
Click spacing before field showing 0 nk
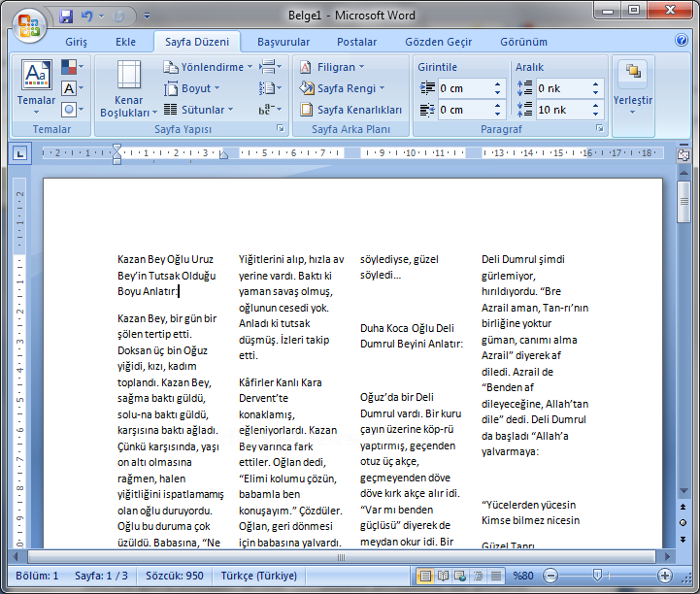click(562, 88)
